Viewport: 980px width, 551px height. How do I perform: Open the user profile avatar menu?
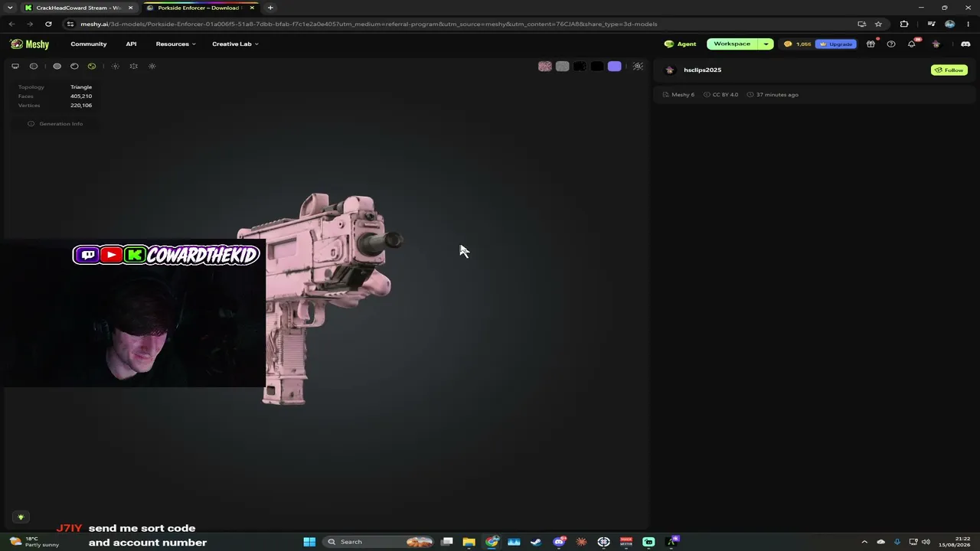(936, 44)
